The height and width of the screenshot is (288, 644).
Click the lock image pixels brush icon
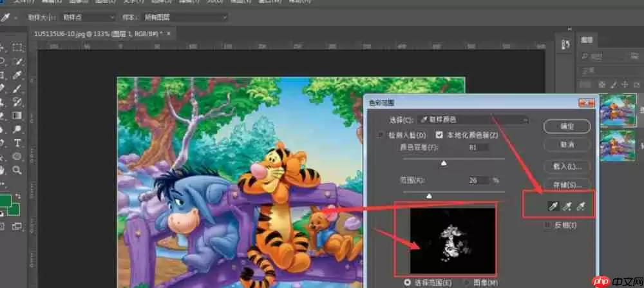coord(614,84)
